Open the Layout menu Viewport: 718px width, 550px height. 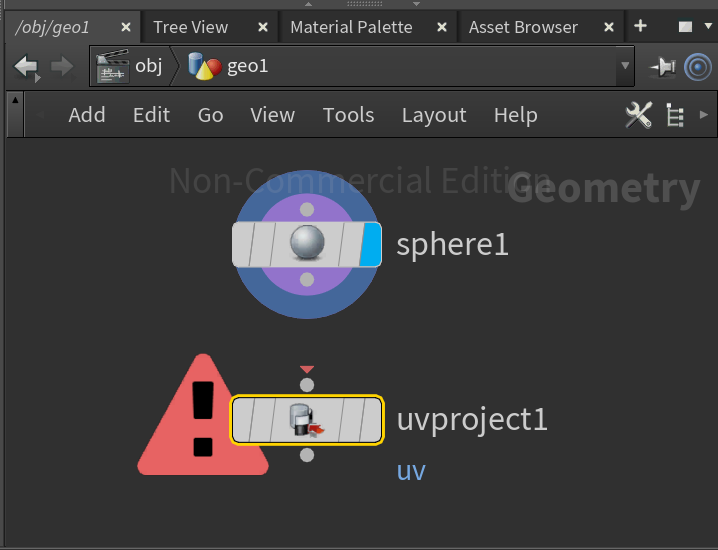434,115
